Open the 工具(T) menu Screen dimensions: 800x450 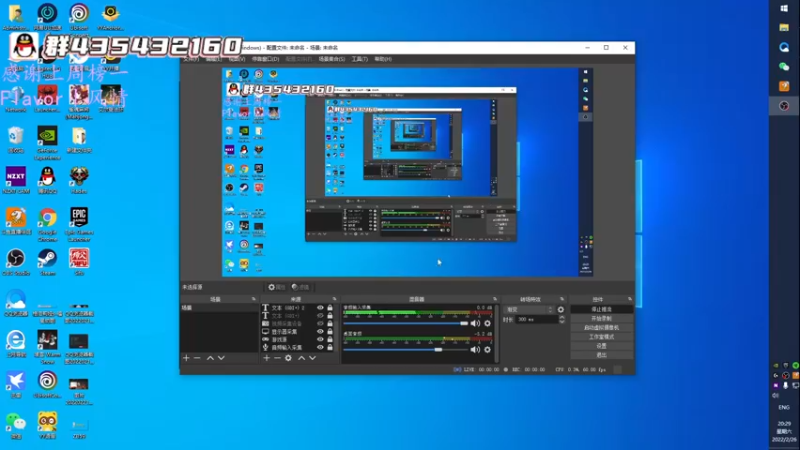(359, 59)
